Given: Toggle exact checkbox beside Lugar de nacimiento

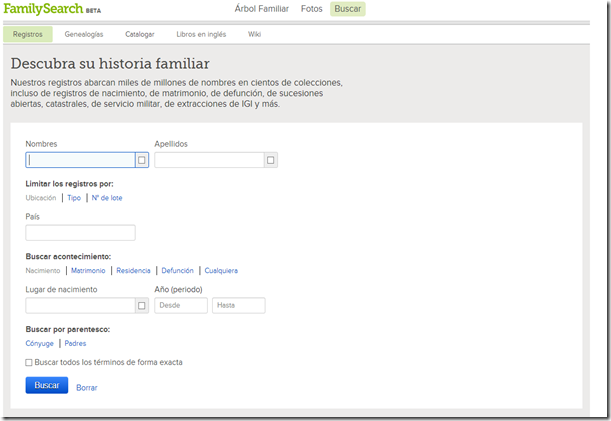Looking at the screenshot, I should coord(142,306).
